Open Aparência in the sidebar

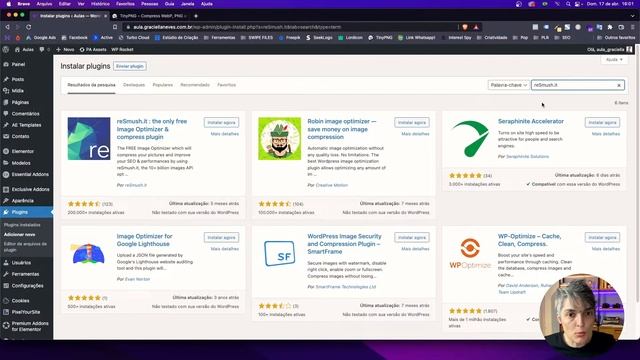[x=22, y=201]
